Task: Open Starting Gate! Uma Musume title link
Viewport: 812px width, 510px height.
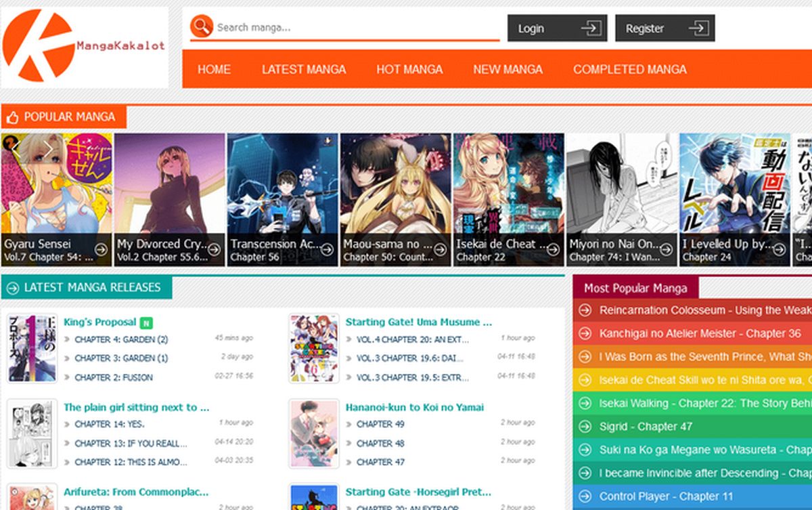Action: [419, 322]
